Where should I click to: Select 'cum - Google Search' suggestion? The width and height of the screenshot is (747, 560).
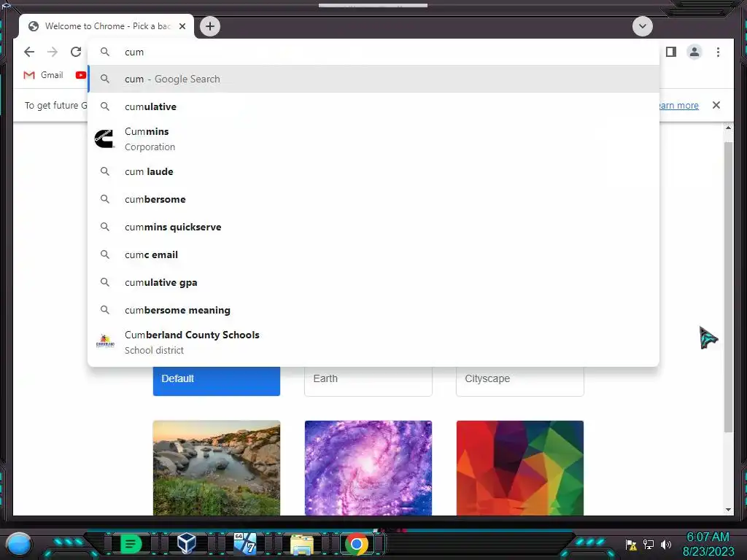coord(373,79)
